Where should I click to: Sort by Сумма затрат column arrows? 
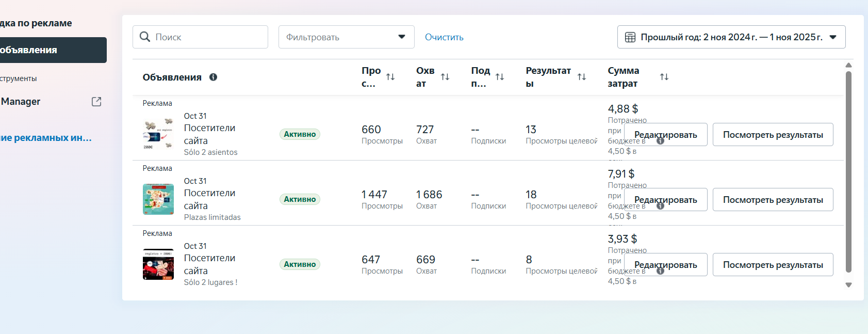coord(664,77)
